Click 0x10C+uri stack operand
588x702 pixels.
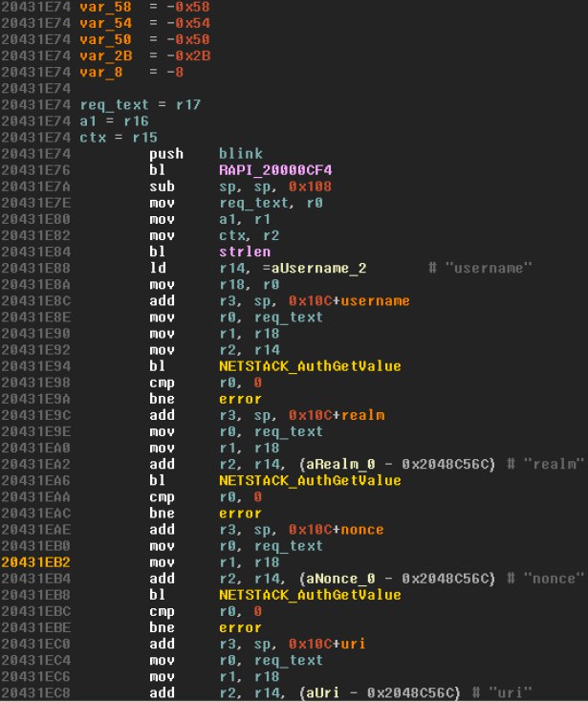(x=328, y=644)
